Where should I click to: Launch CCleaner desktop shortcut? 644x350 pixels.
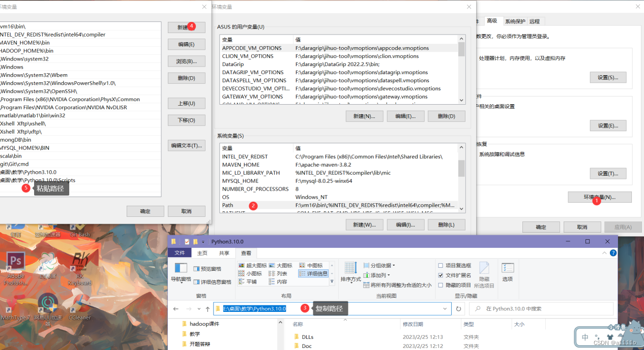click(x=80, y=307)
